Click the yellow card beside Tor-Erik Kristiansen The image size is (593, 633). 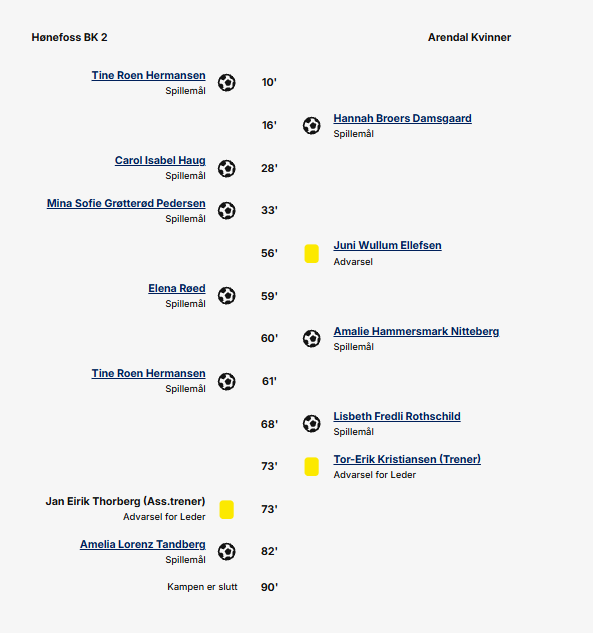[x=312, y=467]
